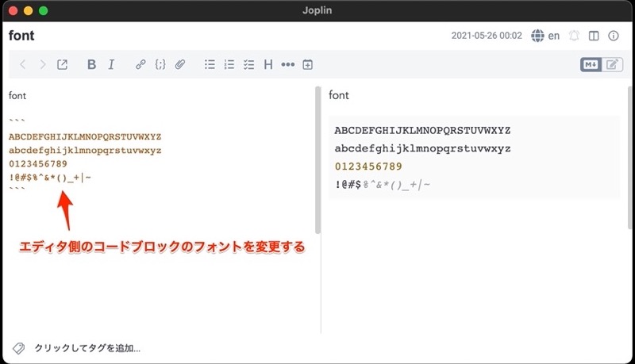Viewport: 635px width, 364px height.
Task: Insert code block with braces icon
Action: pos(160,64)
